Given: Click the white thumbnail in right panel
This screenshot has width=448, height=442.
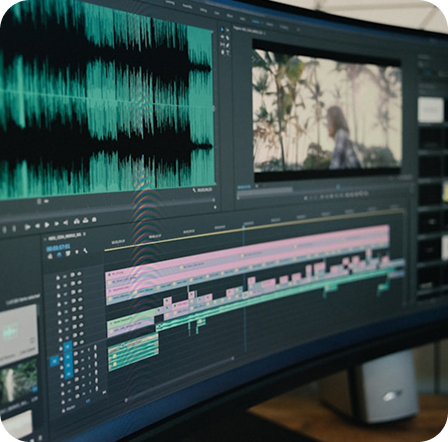Looking at the screenshot, I should coord(431,109).
